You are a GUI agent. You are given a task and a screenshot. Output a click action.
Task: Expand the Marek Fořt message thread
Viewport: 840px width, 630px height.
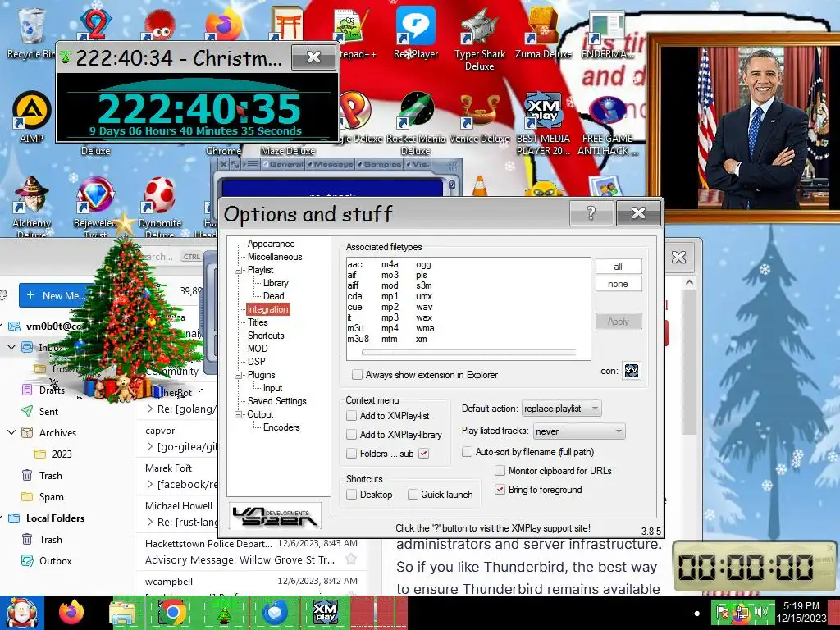150,484
